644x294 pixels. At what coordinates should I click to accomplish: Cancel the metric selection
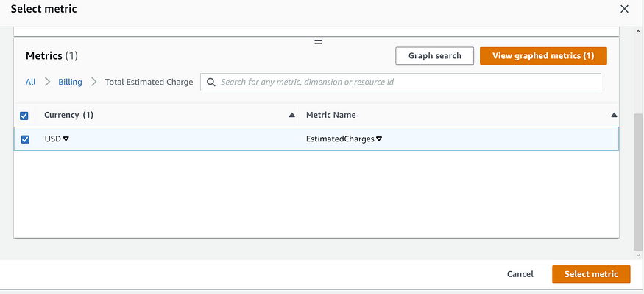pos(520,274)
